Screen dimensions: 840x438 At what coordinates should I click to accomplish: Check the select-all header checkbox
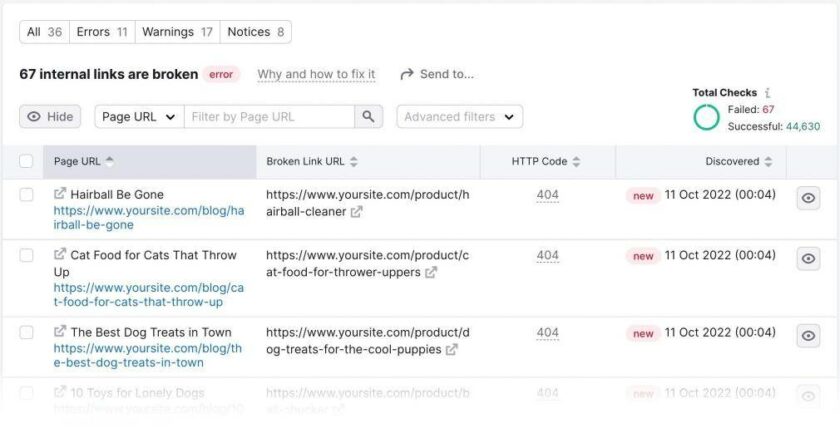point(26,161)
